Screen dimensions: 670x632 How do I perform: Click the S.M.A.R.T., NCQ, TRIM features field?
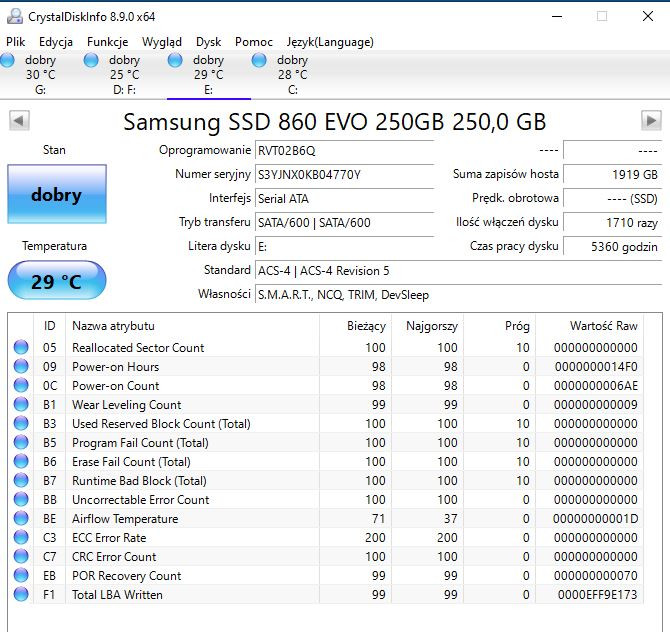pyautogui.click(x=458, y=295)
